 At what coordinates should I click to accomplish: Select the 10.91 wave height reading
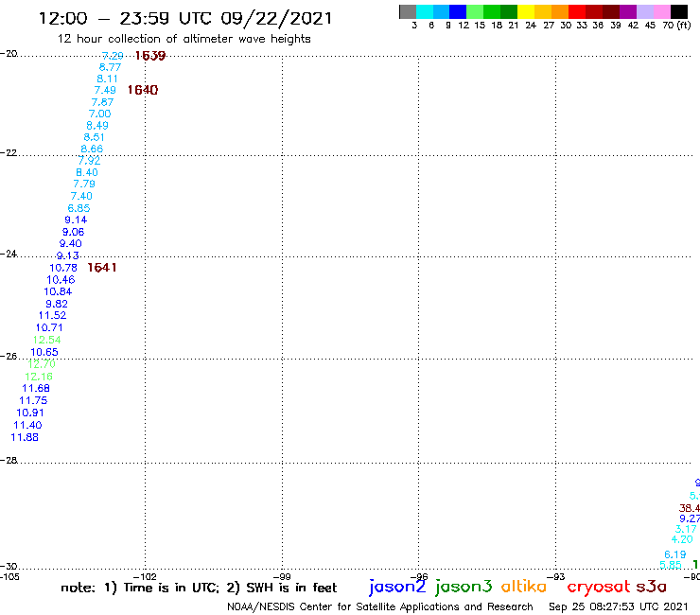[30, 413]
